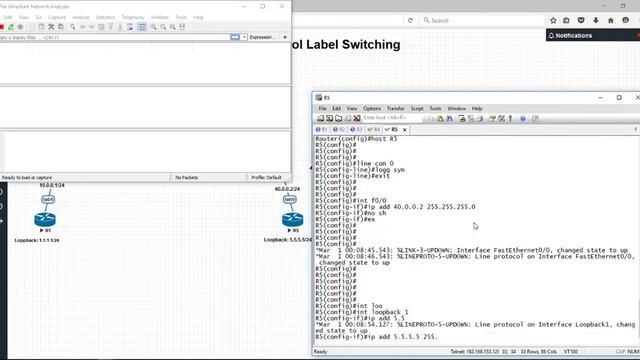Open browser Downloads arrow icon
Image resolution: width=640 pixels, height=360 pixels.
coord(596,20)
